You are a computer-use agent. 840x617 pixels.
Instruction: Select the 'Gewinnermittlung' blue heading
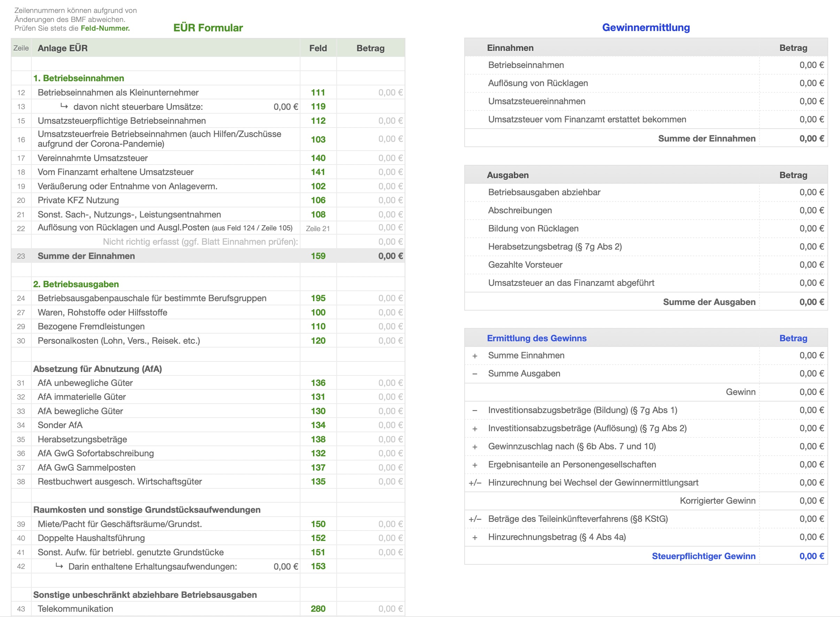click(x=646, y=27)
